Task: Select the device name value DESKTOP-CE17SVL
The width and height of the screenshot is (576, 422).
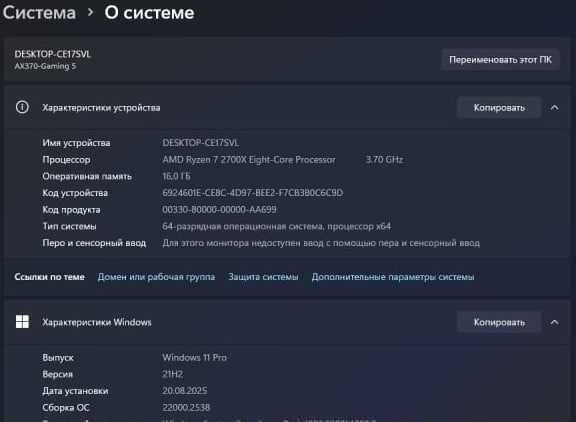Action: (201, 143)
